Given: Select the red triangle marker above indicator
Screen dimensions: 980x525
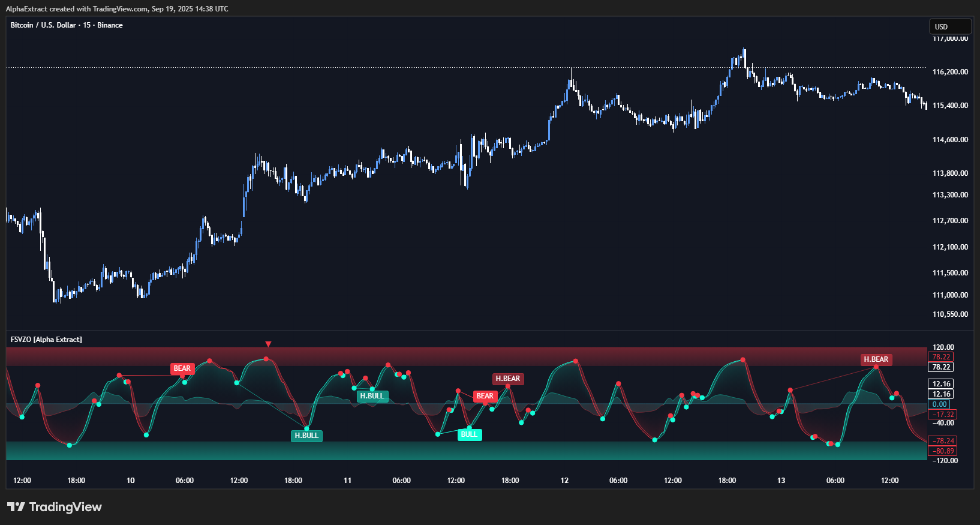Looking at the screenshot, I should (x=268, y=344).
